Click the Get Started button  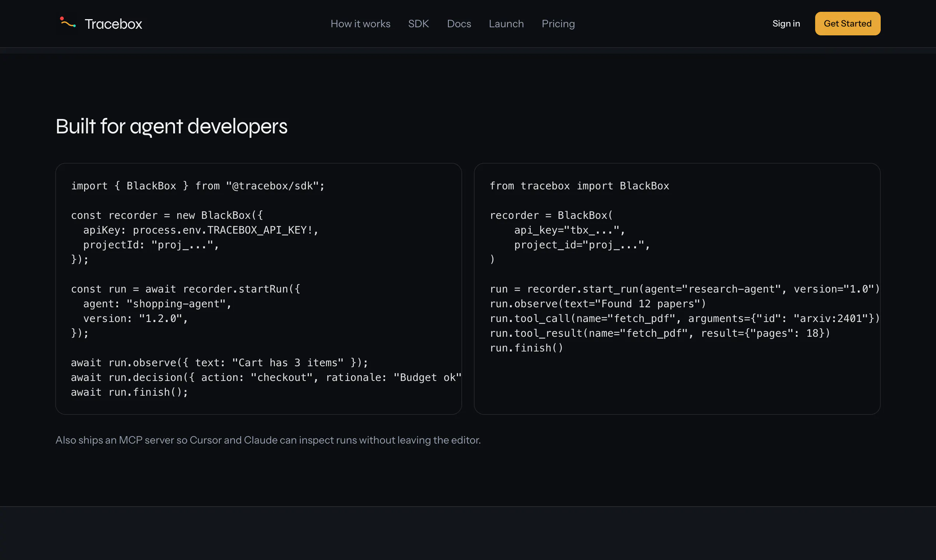[x=848, y=24]
